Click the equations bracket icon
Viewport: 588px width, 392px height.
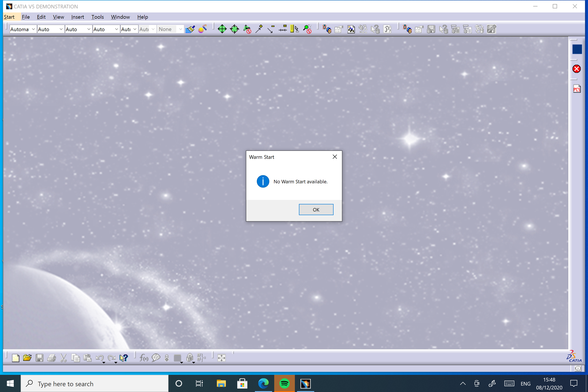point(202,358)
